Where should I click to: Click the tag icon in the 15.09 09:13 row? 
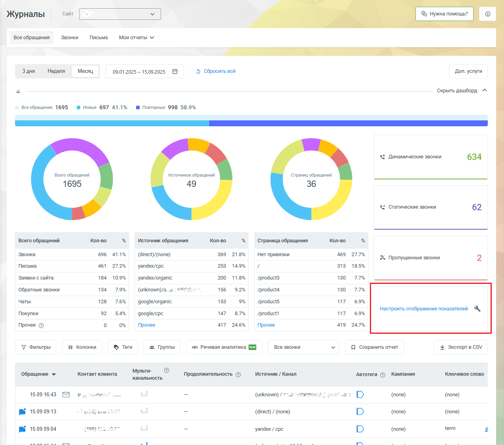(x=360, y=412)
